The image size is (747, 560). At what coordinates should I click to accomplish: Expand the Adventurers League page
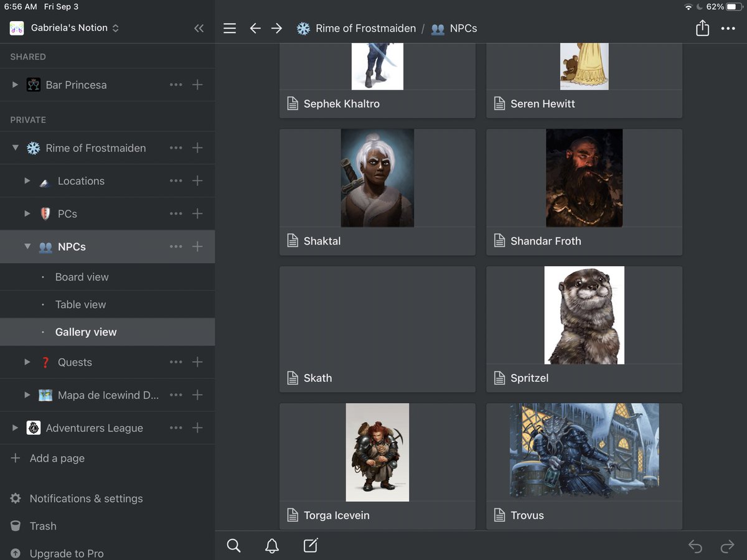pyautogui.click(x=16, y=428)
